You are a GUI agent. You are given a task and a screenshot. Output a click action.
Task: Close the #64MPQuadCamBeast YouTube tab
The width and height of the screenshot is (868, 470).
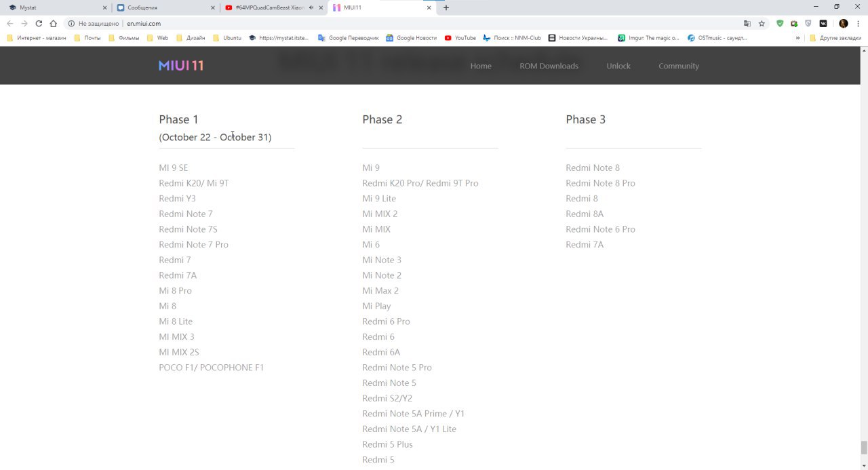pyautogui.click(x=321, y=7)
